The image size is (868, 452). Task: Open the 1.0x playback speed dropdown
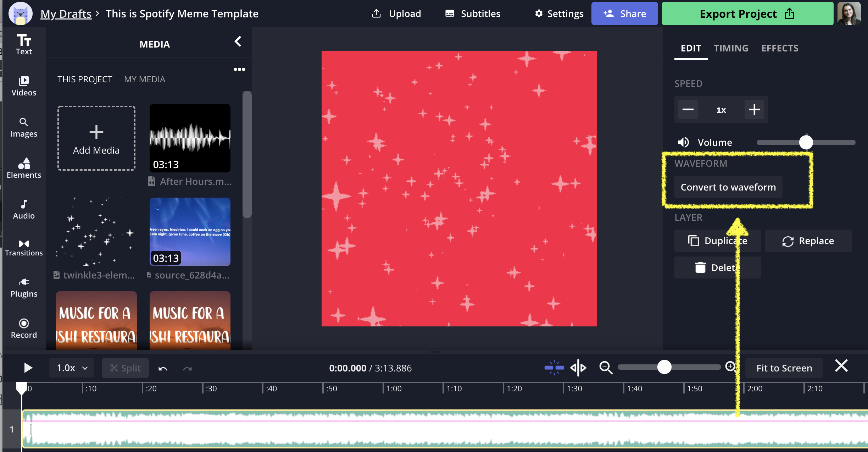click(x=72, y=368)
